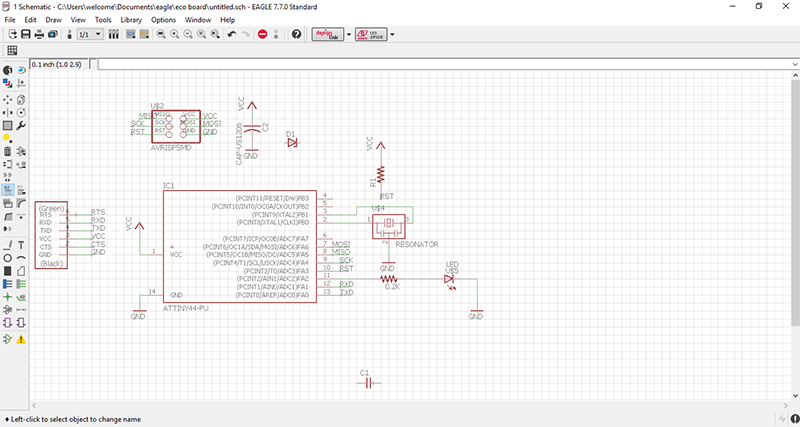Expand the command line history dropdown
The image size is (800, 427).
click(x=795, y=64)
